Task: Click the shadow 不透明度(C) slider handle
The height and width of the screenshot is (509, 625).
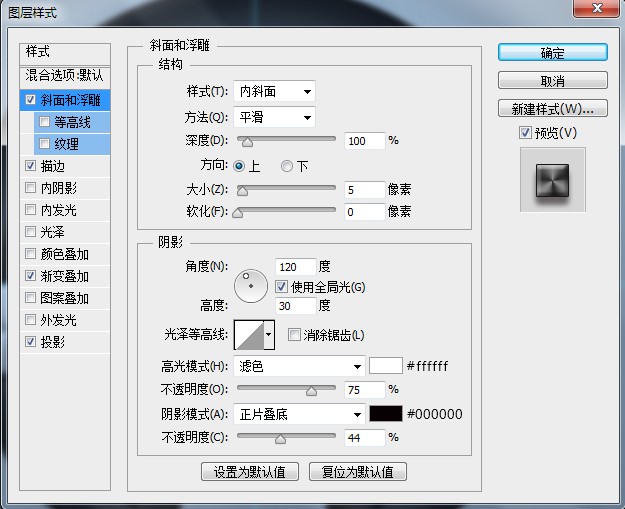Action: pyautogui.click(x=280, y=438)
